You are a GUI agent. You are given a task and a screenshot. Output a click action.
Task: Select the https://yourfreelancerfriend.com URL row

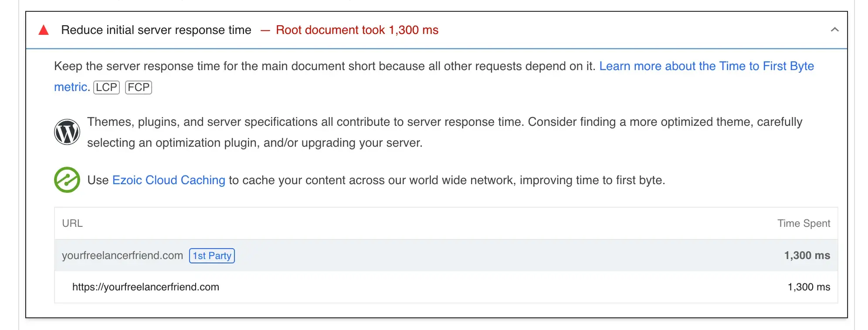click(x=446, y=287)
